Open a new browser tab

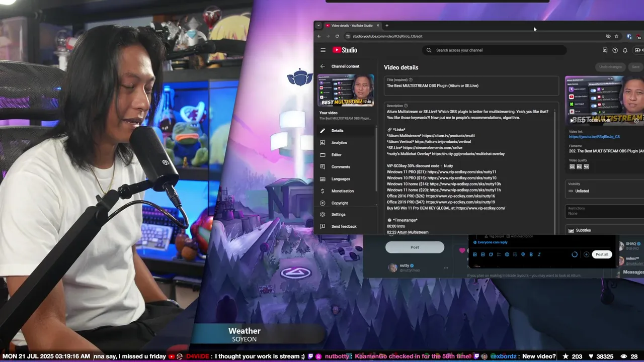tap(387, 26)
